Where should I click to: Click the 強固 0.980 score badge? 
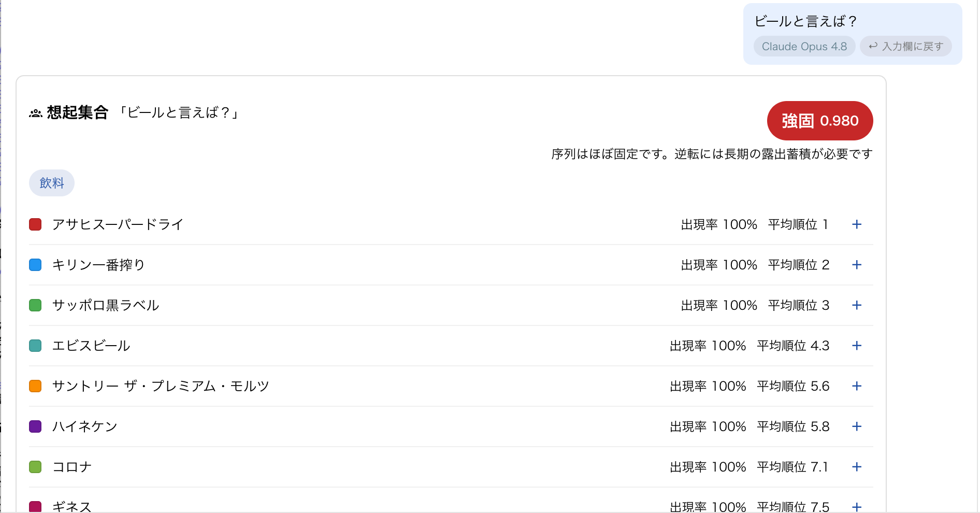(820, 121)
